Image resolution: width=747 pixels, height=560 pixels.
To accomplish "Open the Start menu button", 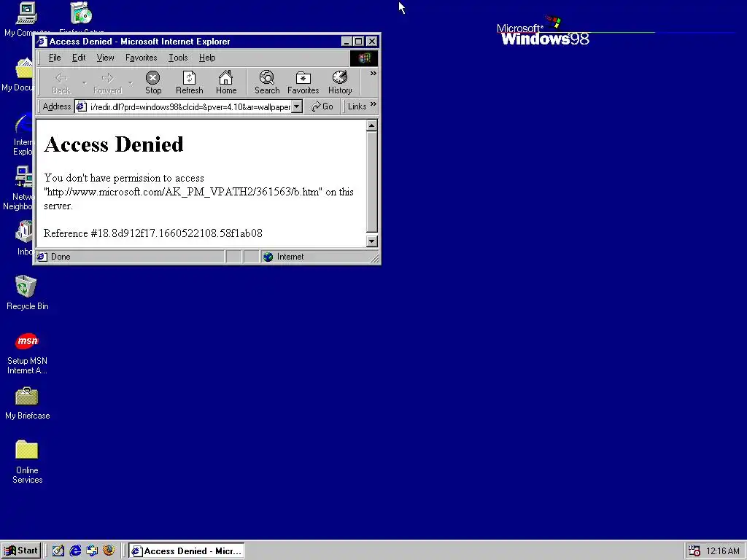I will (x=21, y=551).
